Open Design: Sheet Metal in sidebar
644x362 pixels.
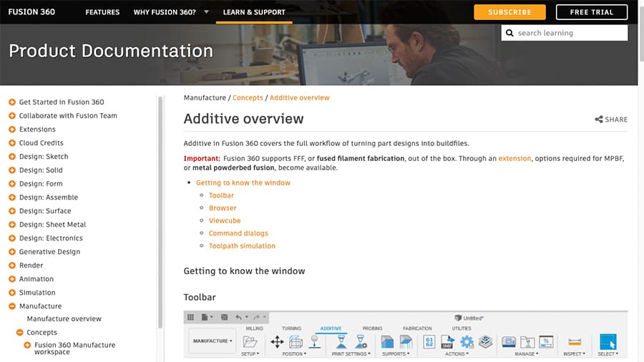point(52,225)
